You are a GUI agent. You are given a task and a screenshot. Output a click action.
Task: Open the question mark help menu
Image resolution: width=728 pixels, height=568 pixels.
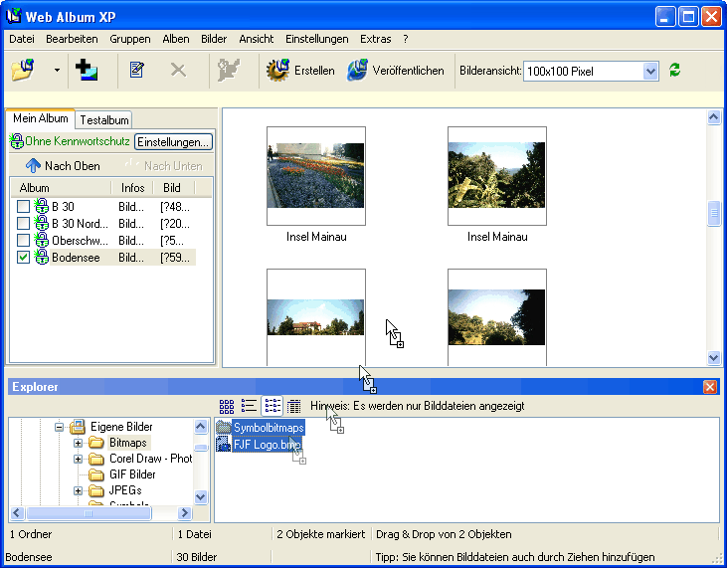click(x=406, y=39)
